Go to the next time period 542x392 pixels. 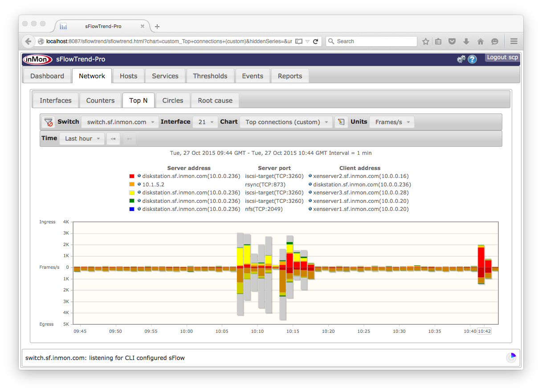tap(130, 139)
